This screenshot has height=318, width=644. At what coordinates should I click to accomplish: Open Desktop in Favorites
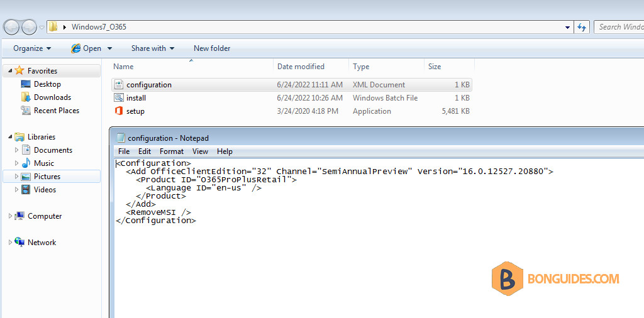click(x=47, y=84)
